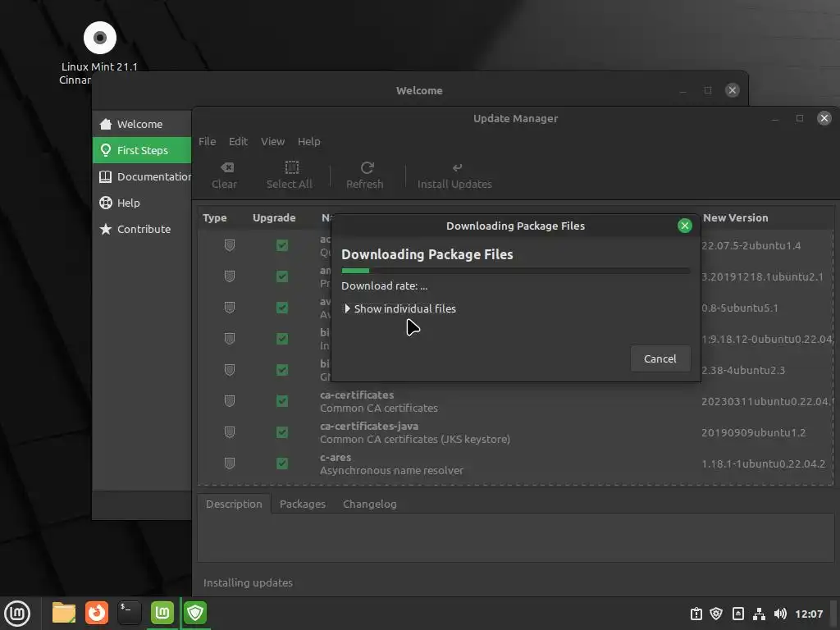This screenshot has width=840, height=630.
Task: Open the Files folder in the taskbar
Action: coord(64,612)
